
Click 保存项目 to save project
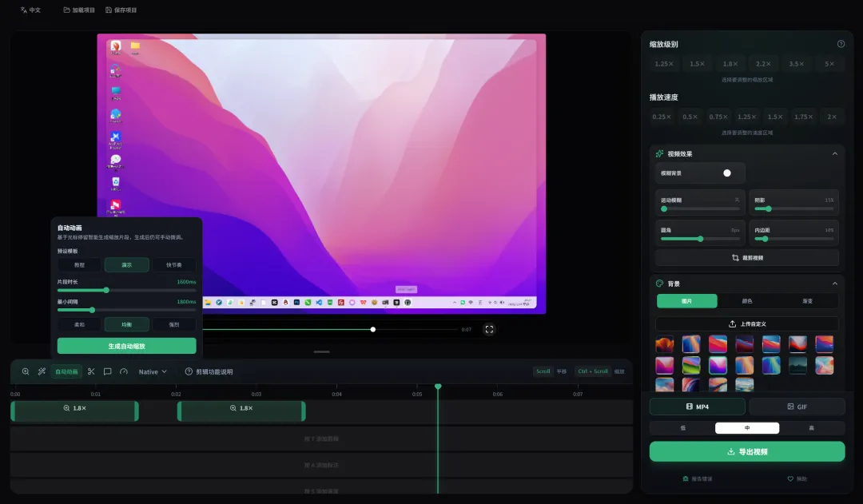tap(121, 10)
